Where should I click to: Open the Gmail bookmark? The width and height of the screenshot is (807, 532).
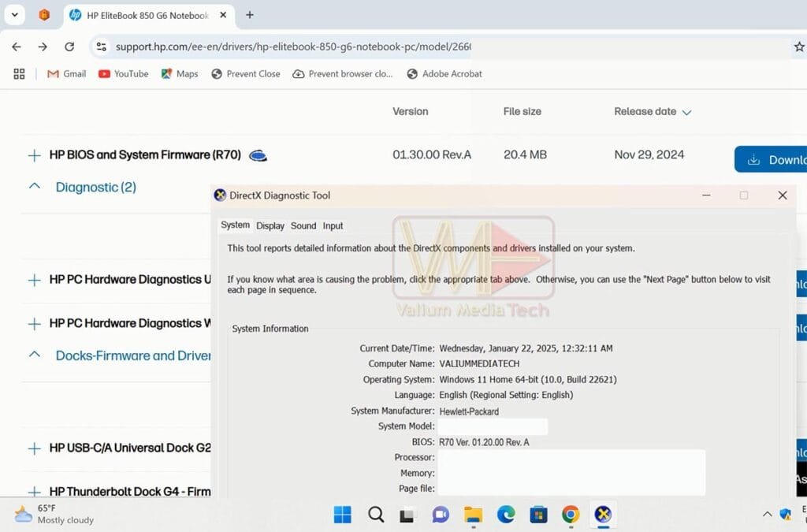(66, 74)
